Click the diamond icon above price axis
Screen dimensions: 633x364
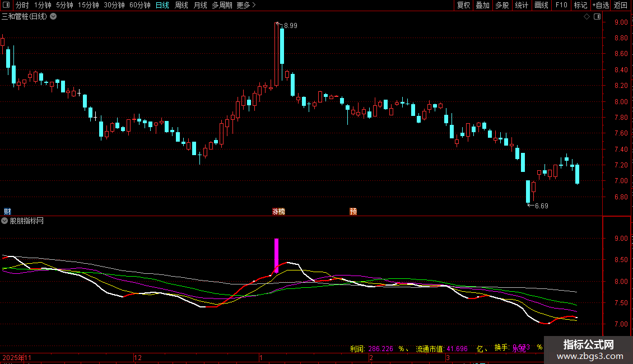[587, 17]
